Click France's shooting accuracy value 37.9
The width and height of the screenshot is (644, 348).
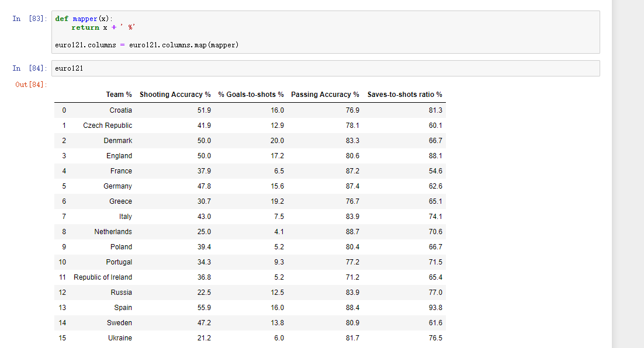[204, 171]
